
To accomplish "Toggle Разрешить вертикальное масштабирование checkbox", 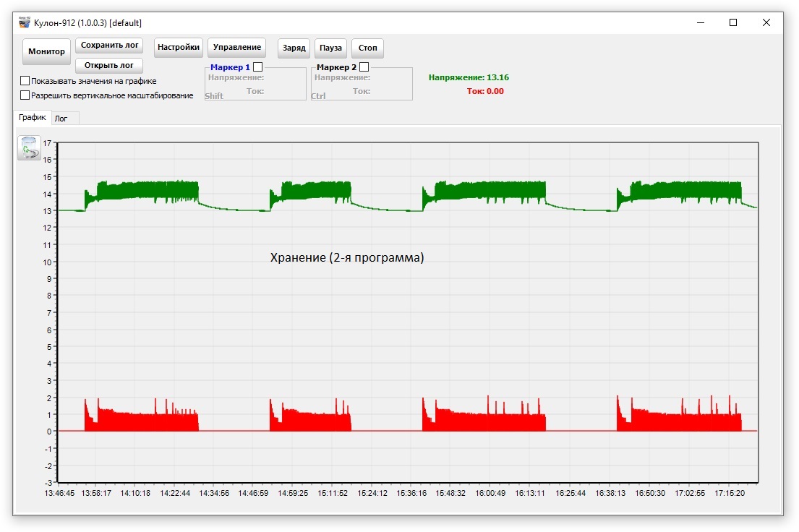I will click(25, 95).
